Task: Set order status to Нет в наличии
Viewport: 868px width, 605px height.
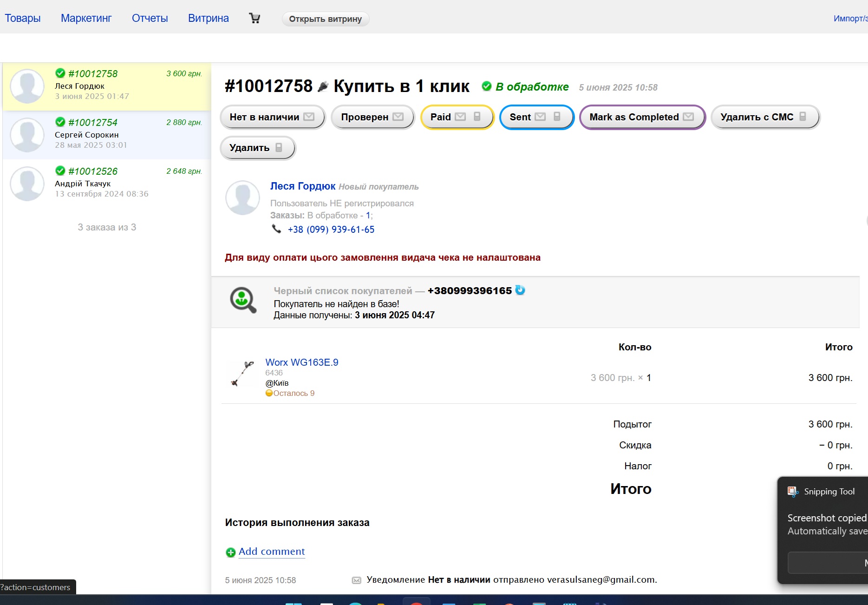Action: pyautogui.click(x=272, y=117)
